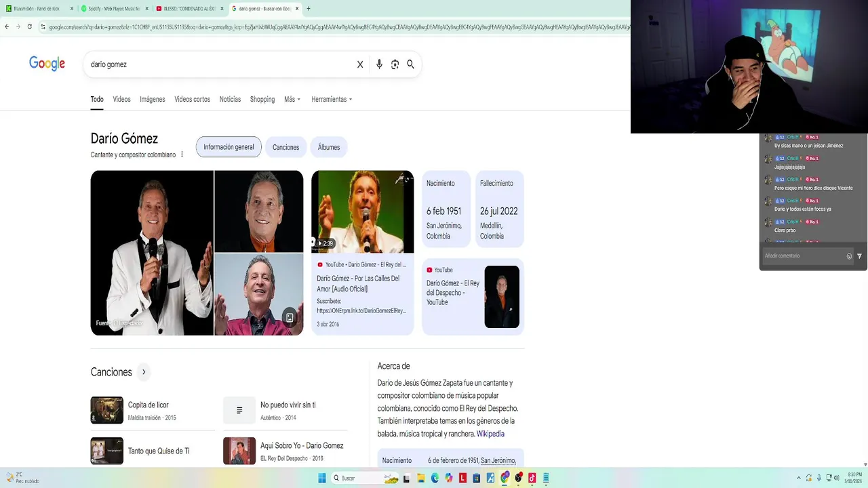Open OBS Studio from the taskbar

coord(519,478)
